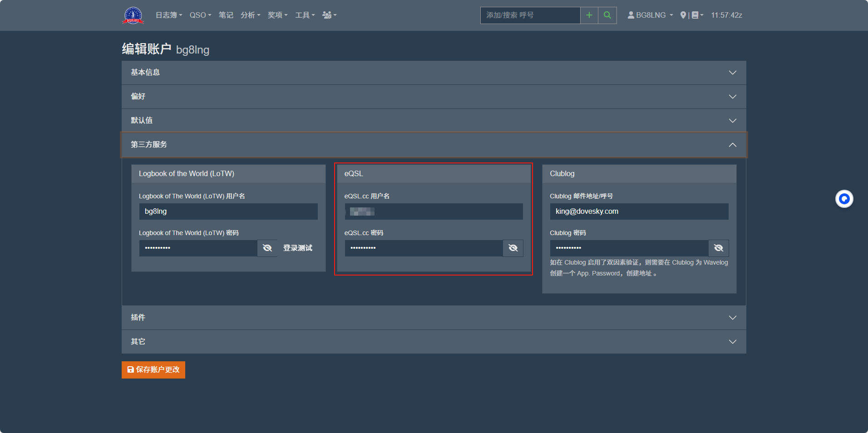Collapse the 第三方服务 section
This screenshot has width=868, height=433.
tap(434, 145)
